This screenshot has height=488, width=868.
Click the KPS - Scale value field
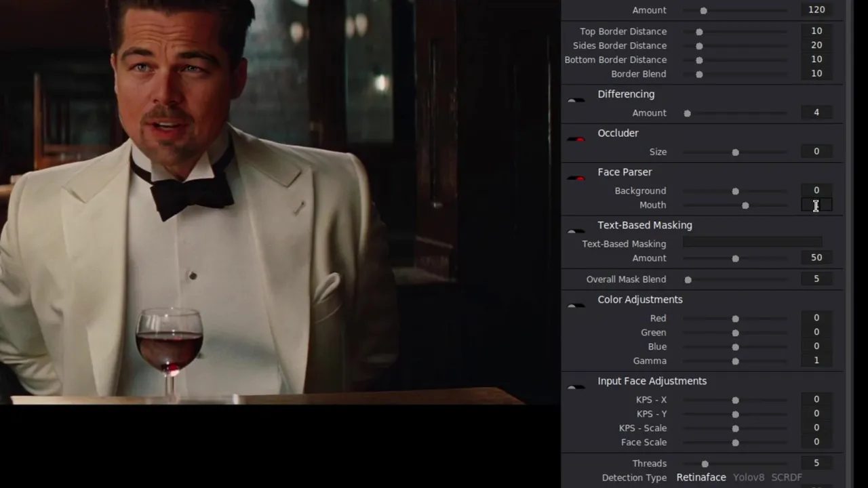pos(816,428)
